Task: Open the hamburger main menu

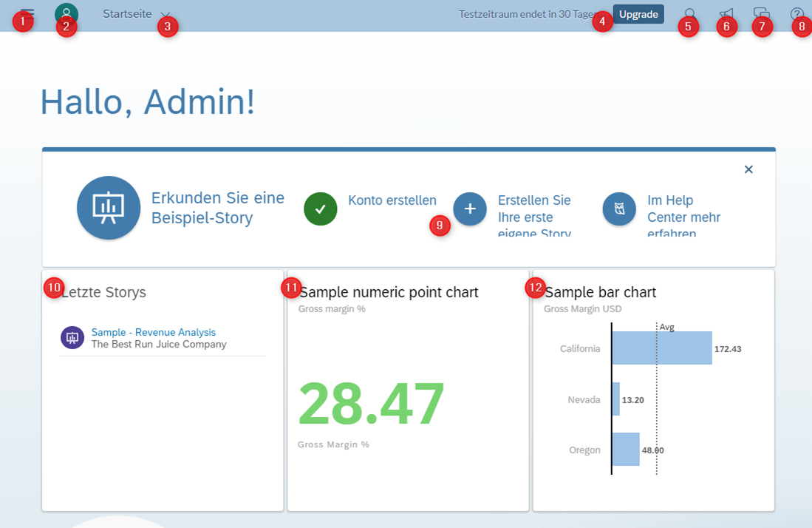Action: tap(27, 13)
